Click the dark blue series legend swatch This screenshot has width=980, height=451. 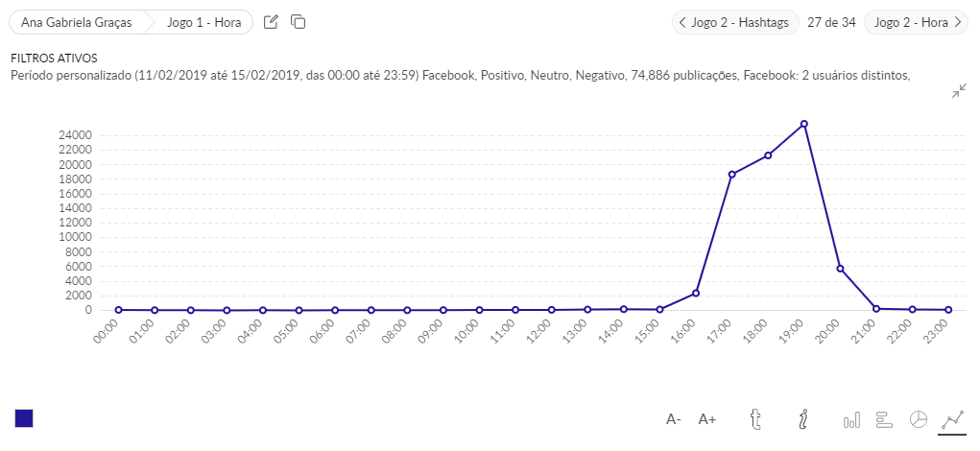(x=24, y=418)
